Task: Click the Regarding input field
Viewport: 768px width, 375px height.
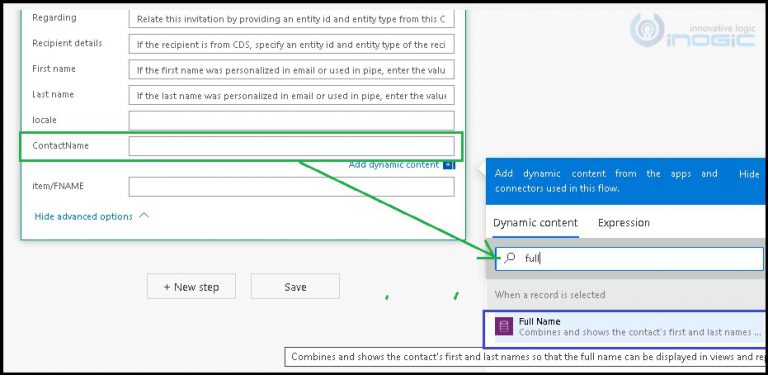Action: [291, 19]
